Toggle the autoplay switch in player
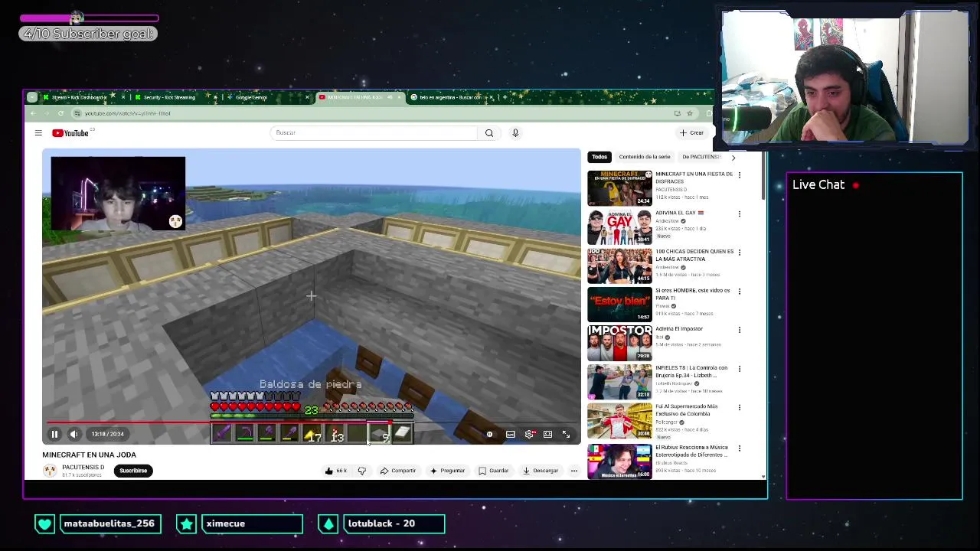The image size is (980, 551). tap(490, 434)
